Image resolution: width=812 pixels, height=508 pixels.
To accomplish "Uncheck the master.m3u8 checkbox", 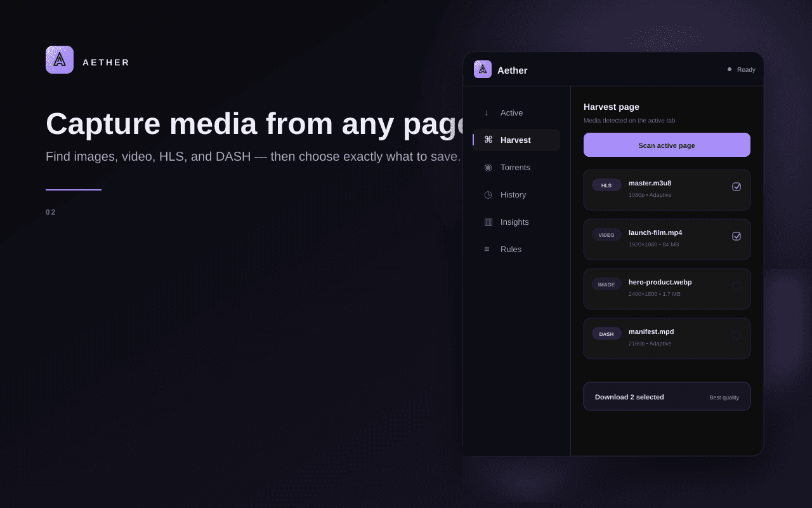I will click(737, 187).
